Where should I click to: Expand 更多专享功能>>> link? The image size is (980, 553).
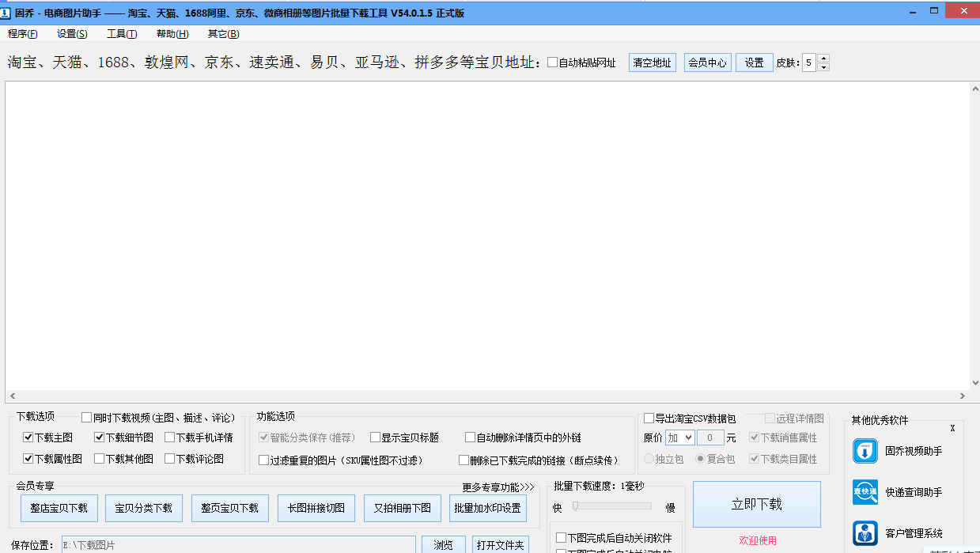pyautogui.click(x=498, y=487)
